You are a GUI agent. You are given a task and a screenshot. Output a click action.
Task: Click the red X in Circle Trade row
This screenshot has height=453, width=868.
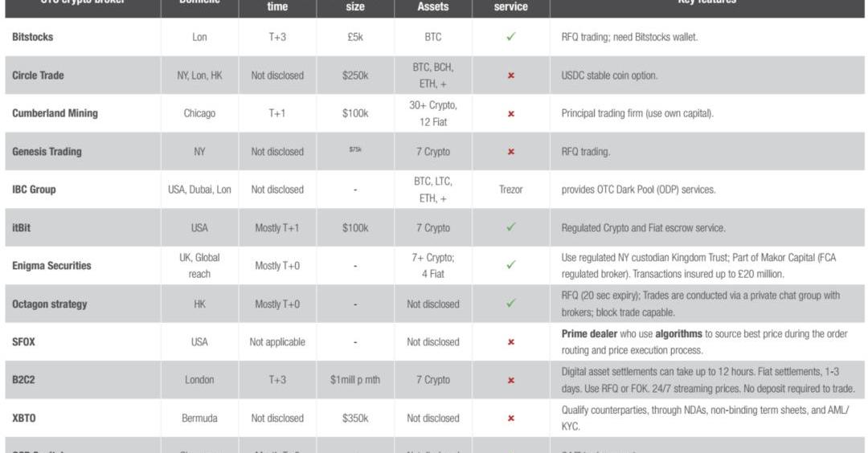pos(511,75)
